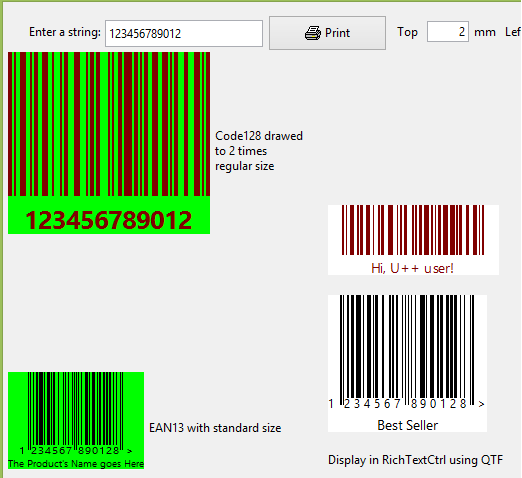Click the 'Best Seller' caption
This screenshot has width=522, height=478.
click(407, 425)
